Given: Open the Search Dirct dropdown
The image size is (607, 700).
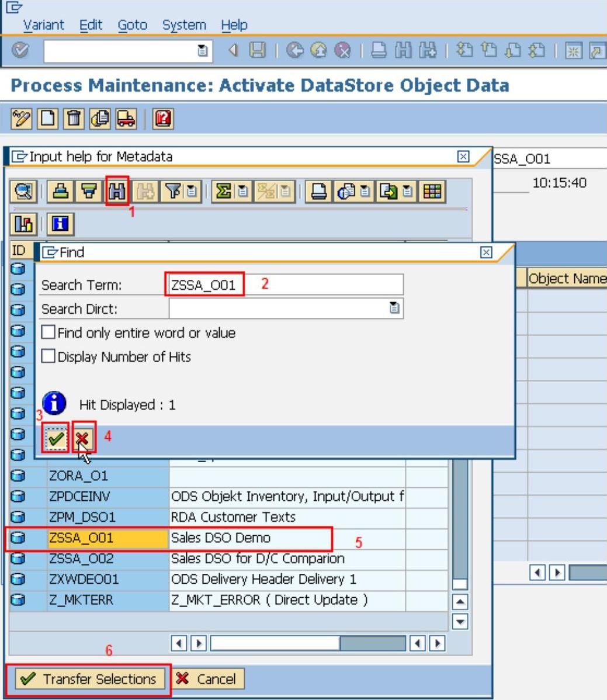Looking at the screenshot, I should (x=395, y=309).
